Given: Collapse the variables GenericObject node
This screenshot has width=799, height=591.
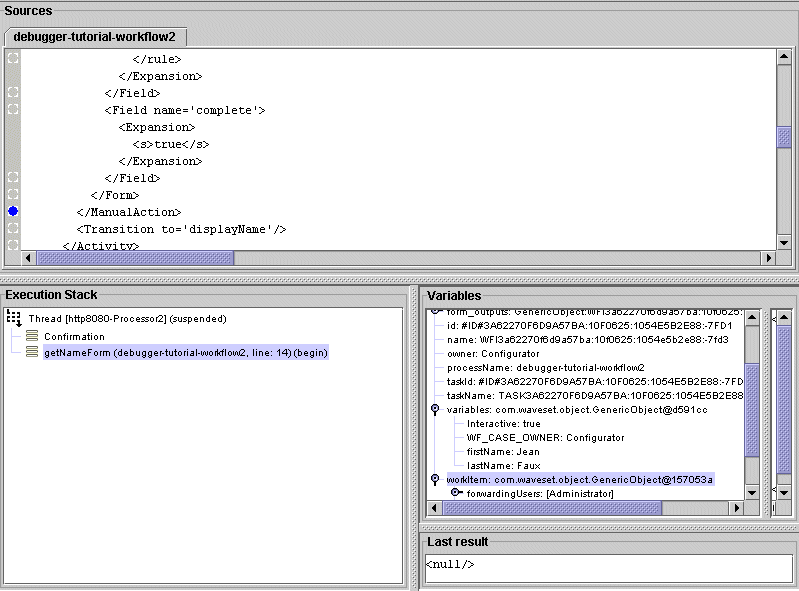Looking at the screenshot, I should click(435, 409).
